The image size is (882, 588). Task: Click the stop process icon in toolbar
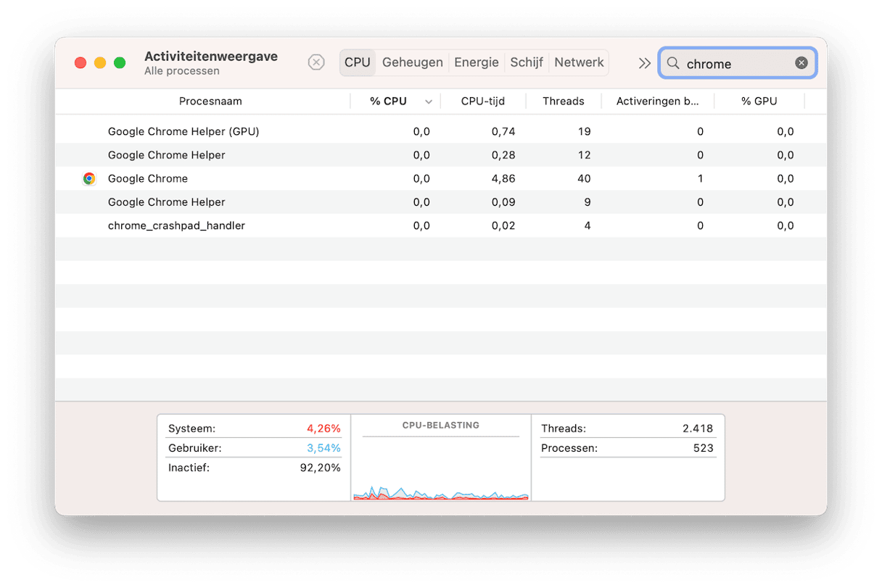pos(316,62)
